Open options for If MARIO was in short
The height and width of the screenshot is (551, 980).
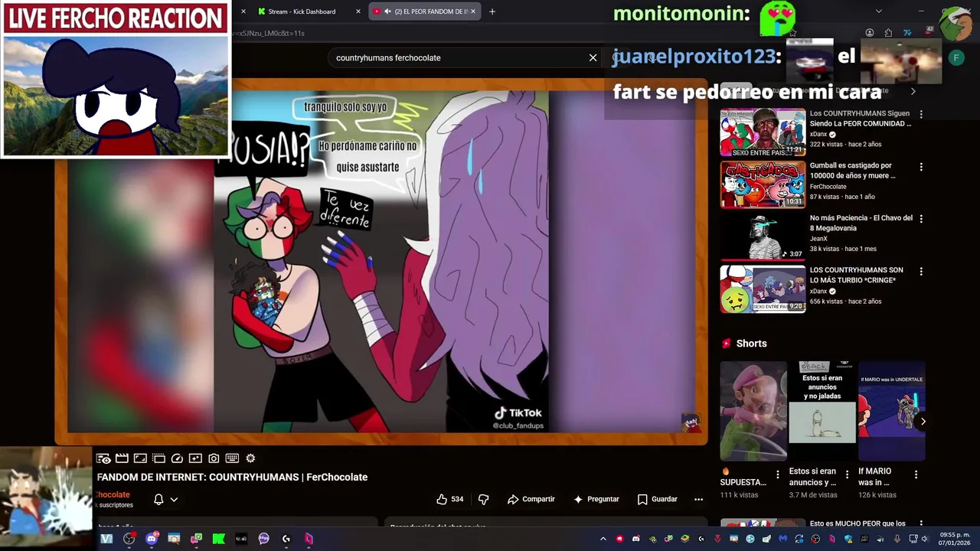pyautogui.click(x=916, y=475)
